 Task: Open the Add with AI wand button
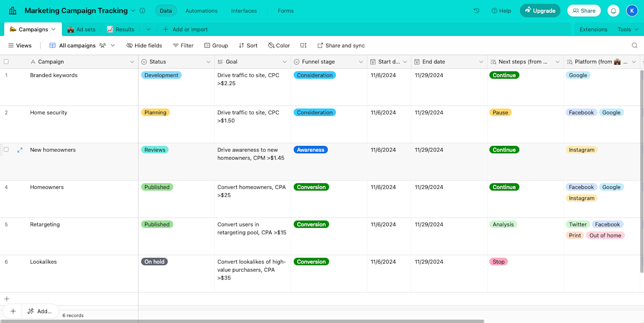coord(40,311)
